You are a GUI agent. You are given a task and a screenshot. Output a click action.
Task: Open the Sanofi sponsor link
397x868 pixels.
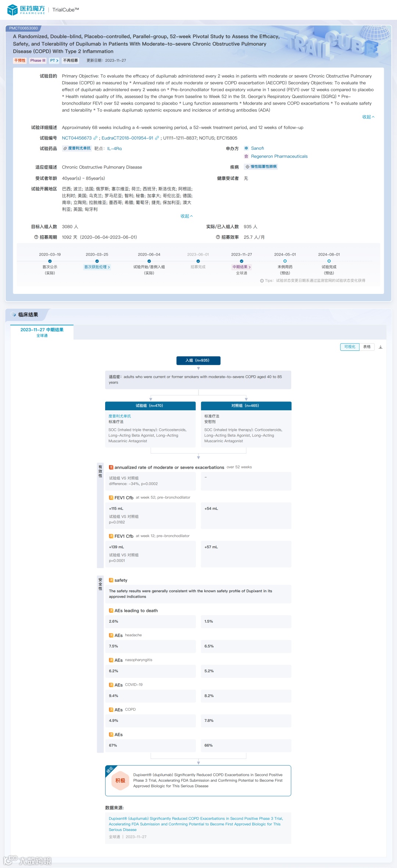click(257, 148)
